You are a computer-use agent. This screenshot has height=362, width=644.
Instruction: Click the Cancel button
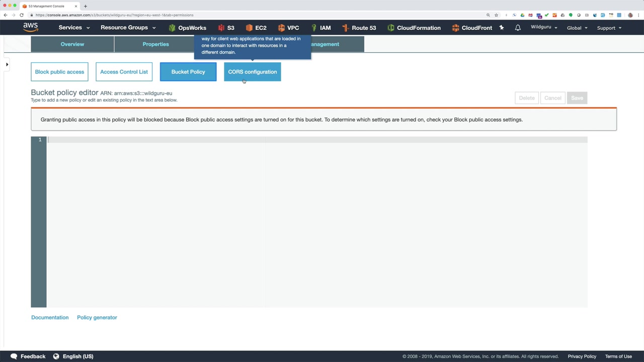coord(553,98)
